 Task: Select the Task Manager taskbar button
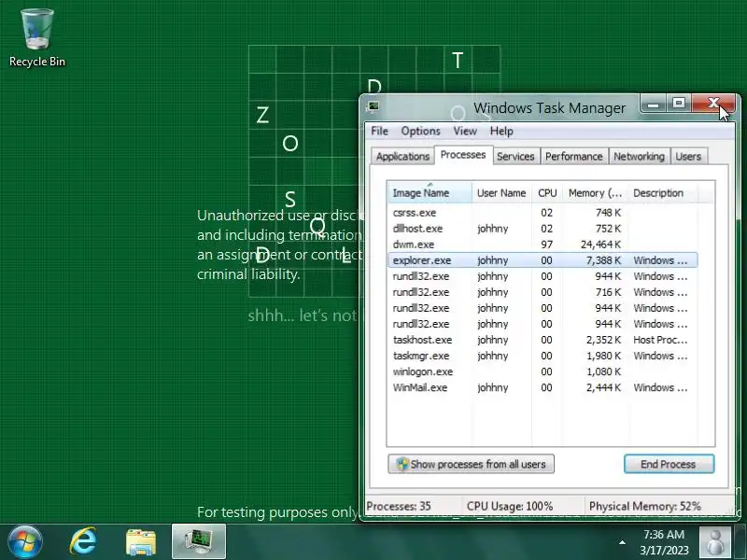tap(199, 541)
